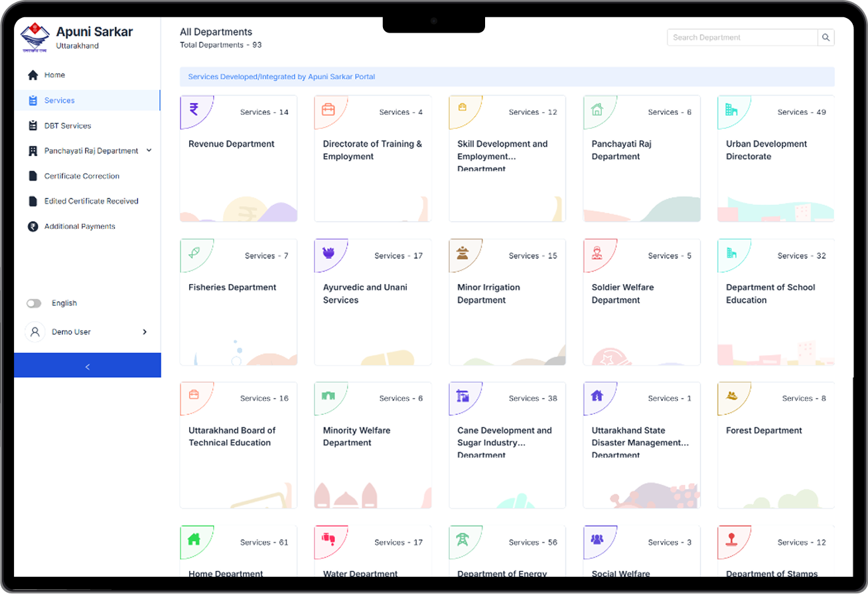This screenshot has height=594, width=868.
Task: Click the icon on Minor Irrigation Department card
Action: point(463,252)
